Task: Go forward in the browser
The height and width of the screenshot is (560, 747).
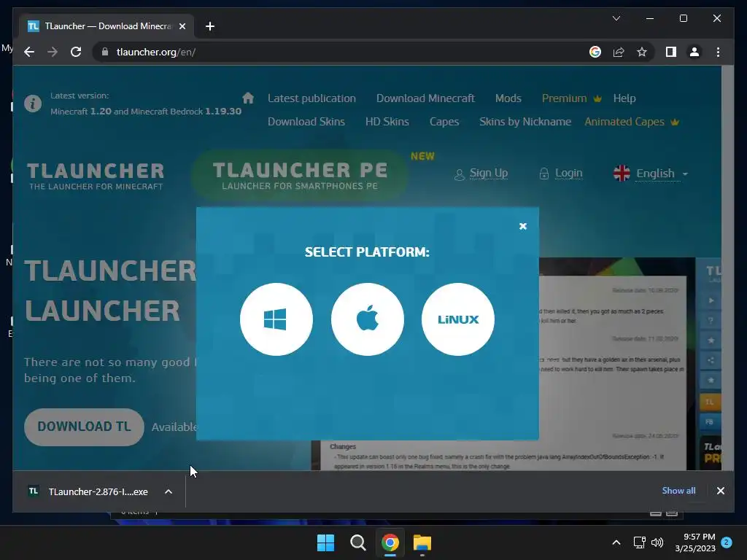Action: coord(53,52)
